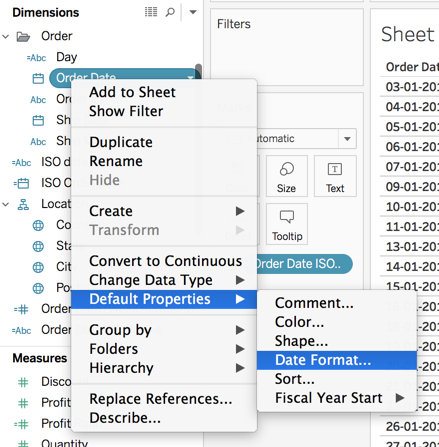This screenshot has width=439, height=447.
Task: Click the Location hierarchy icon
Action: (x=23, y=204)
